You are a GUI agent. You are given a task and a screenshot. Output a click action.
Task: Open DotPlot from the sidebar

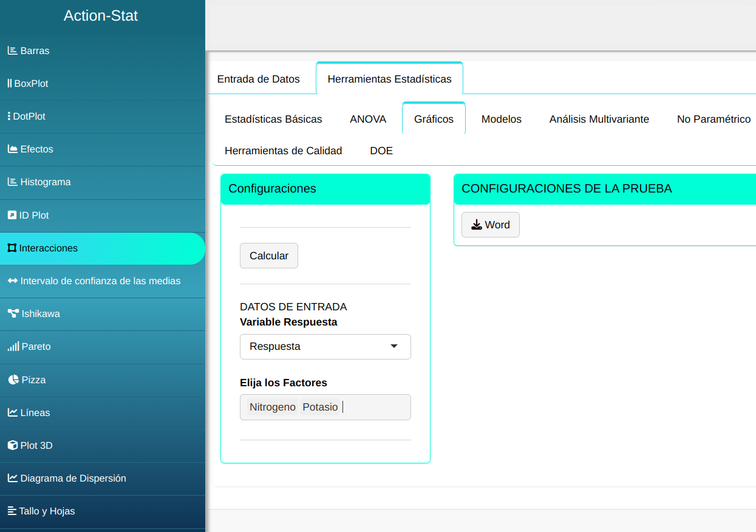(x=9, y=117)
